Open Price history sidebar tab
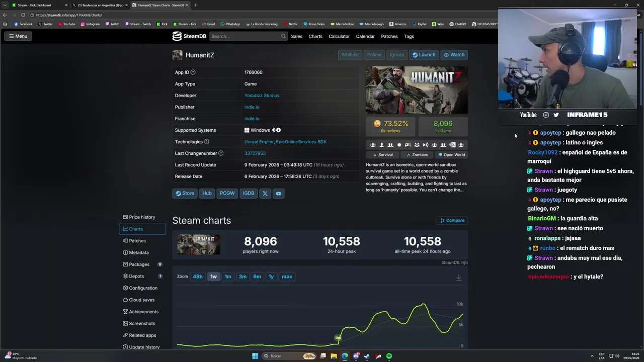644x362 pixels. 142,217
